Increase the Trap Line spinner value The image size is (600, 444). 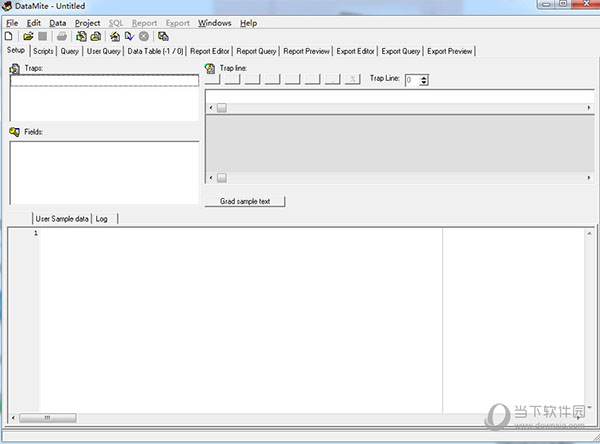tap(423, 78)
